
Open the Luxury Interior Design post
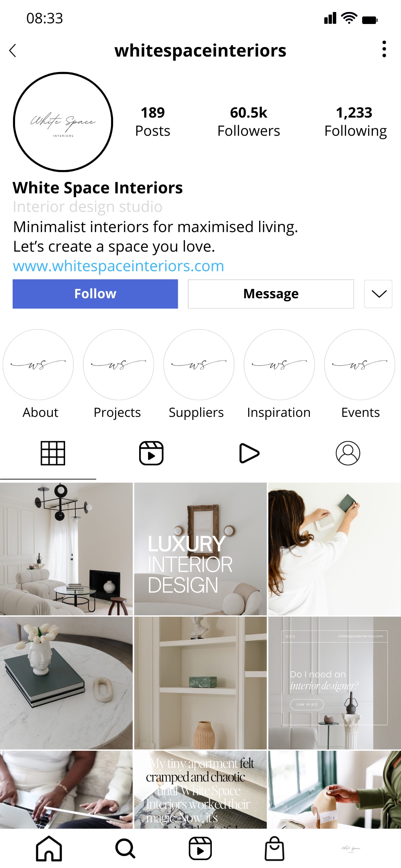click(x=200, y=549)
